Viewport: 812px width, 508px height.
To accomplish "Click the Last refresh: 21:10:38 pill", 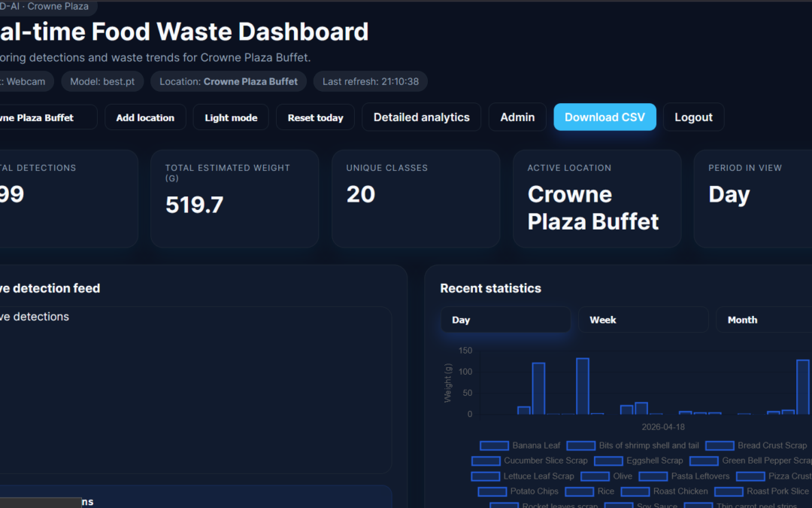I will [370, 81].
